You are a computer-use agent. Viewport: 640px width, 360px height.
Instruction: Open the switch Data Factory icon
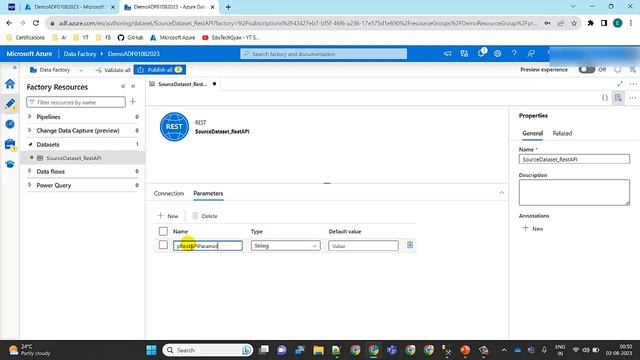tap(464, 53)
